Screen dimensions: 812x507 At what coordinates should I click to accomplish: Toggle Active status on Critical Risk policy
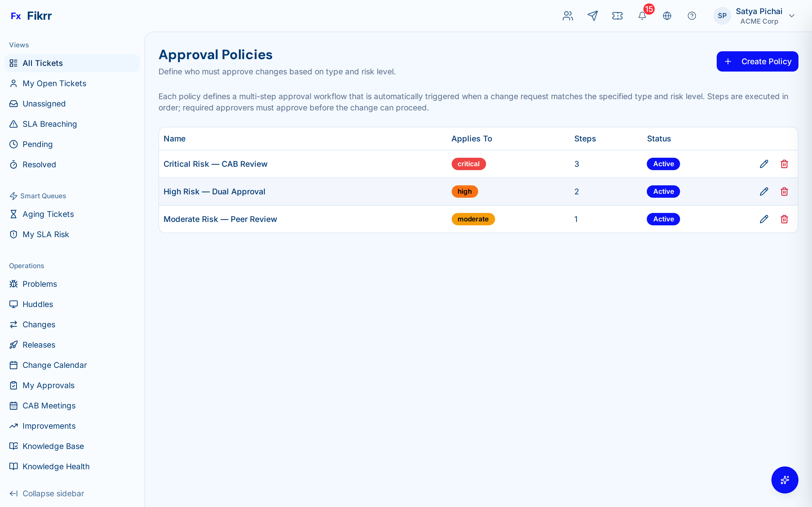click(663, 164)
